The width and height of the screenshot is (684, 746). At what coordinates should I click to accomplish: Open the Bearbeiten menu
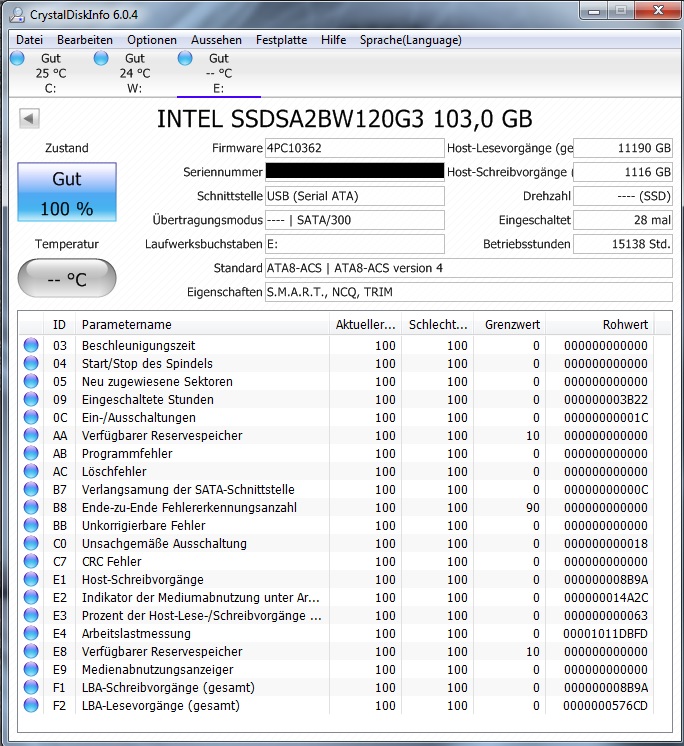85,40
